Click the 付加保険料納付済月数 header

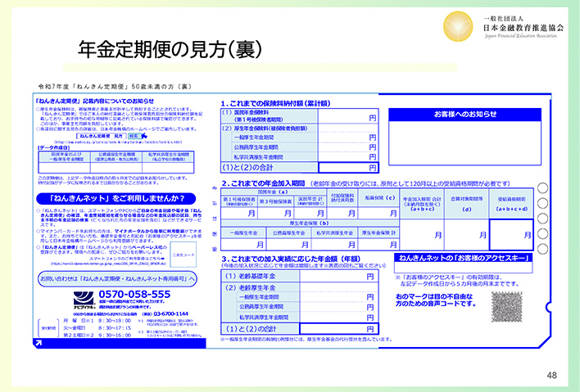[342, 198]
